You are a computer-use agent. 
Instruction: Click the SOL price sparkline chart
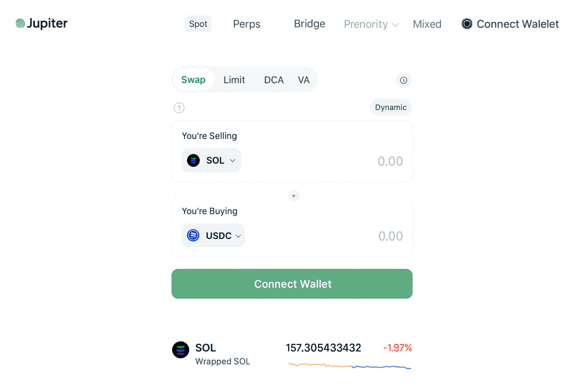(x=350, y=366)
